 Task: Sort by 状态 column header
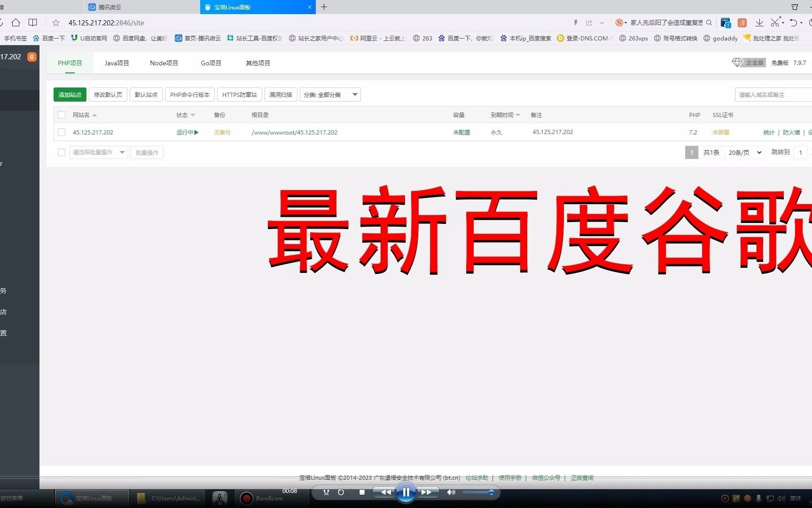(186, 115)
